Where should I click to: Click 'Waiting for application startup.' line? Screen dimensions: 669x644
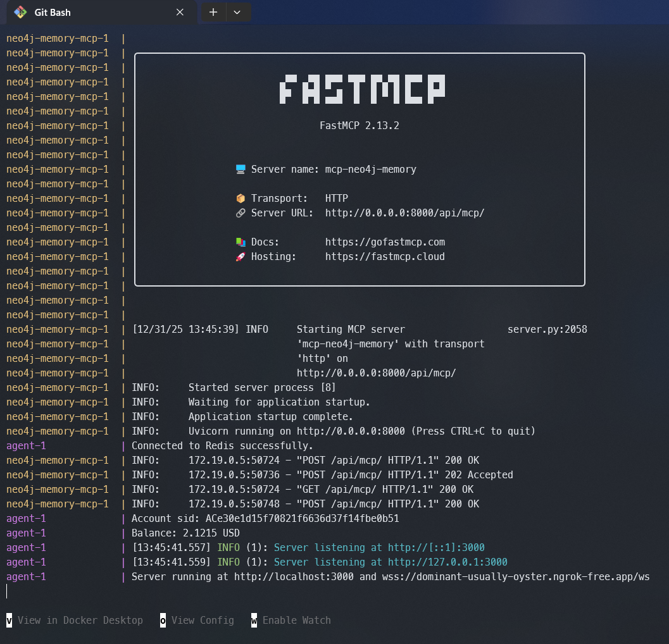(x=251, y=402)
